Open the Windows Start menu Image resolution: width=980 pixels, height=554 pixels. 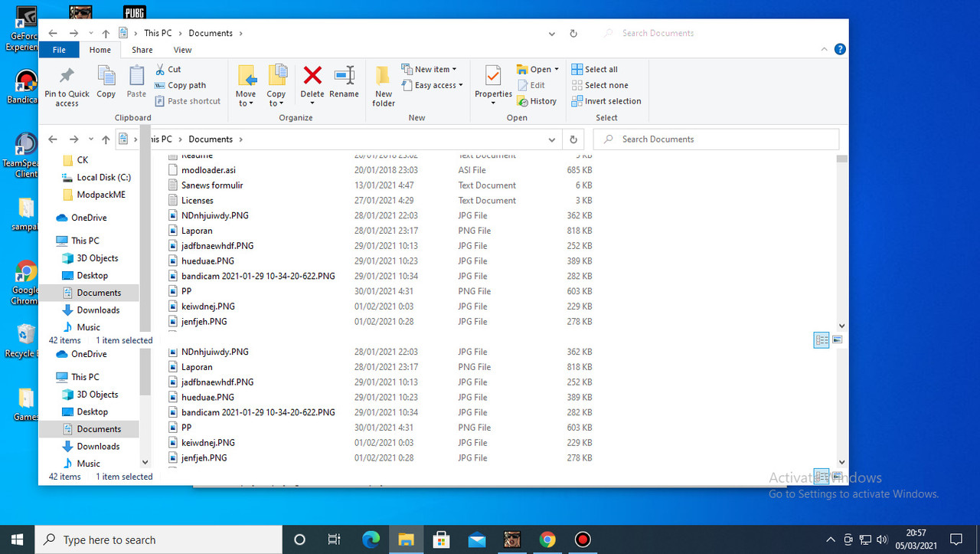(x=17, y=539)
